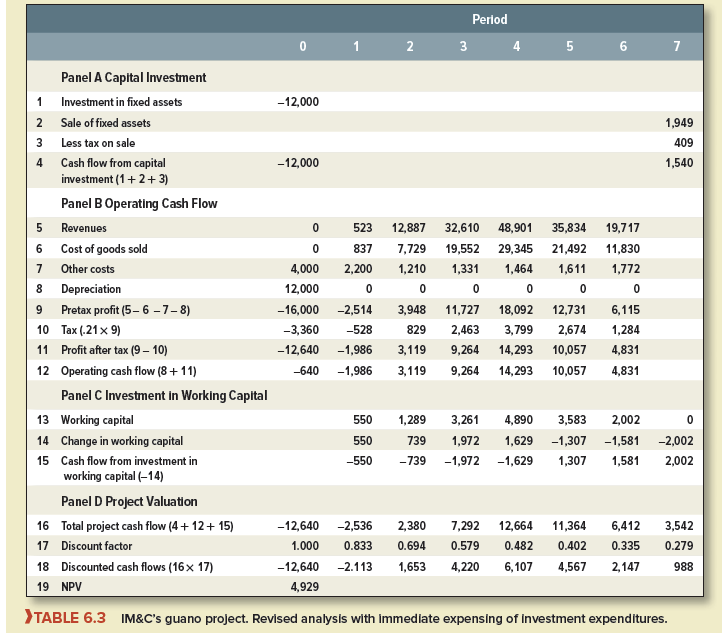Select period 4 revenues value 48,901
The width and height of the screenshot is (725, 633).
click(516, 228)
